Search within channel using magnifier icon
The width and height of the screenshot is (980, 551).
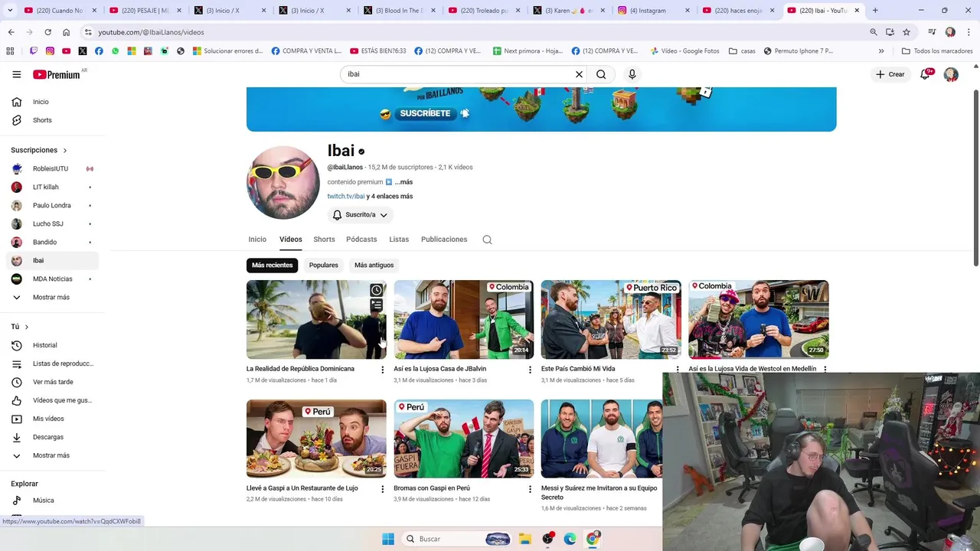(x=487, y=240)
